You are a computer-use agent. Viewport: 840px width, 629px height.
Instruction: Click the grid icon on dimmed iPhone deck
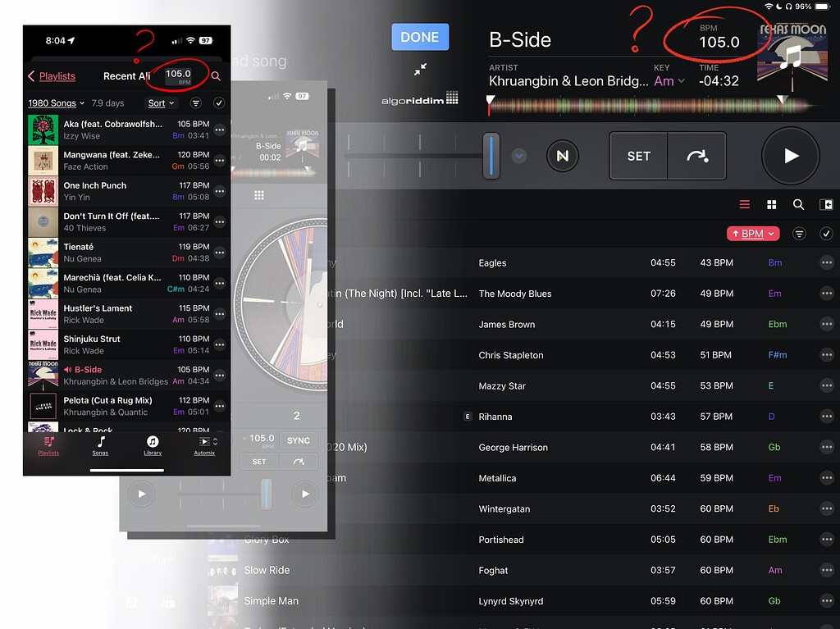point(258,195)
